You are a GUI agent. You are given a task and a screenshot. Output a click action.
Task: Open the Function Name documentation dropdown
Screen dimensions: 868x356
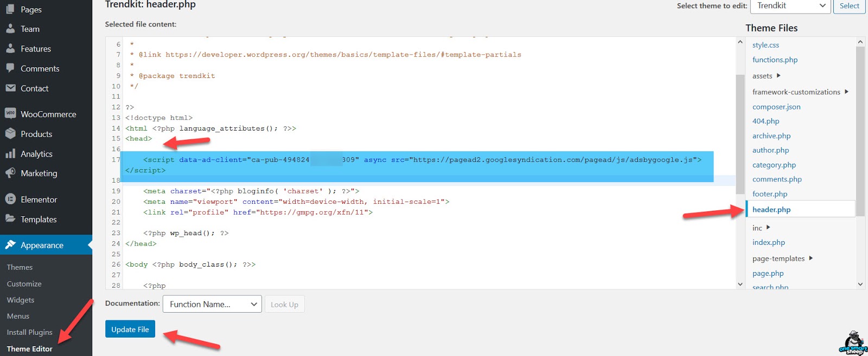click(x=212, y=304)
